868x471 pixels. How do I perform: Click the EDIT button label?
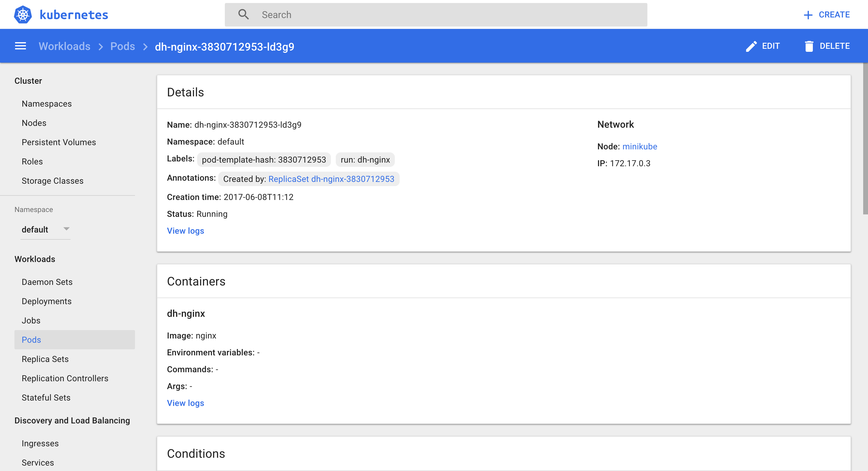click(771, 46)
